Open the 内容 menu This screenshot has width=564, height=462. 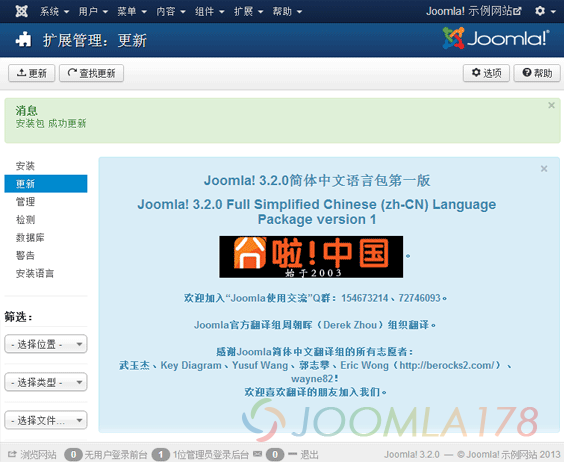tap(171, 12)
